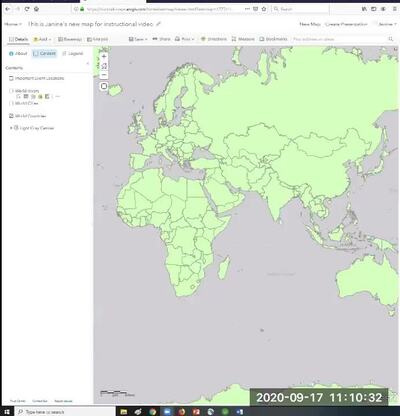Bookmark this page with the star icon
Viewport: 400px width, 416px height.
click(264, 9)
